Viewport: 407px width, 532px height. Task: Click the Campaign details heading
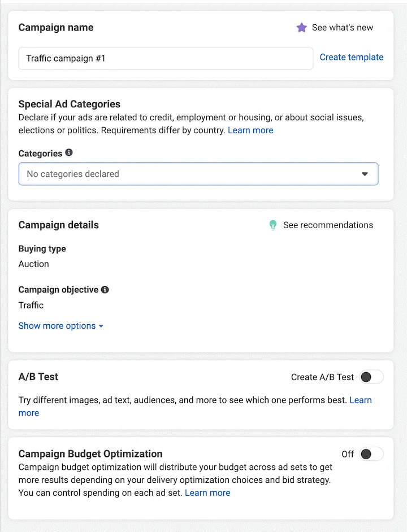pyautogui.click(x=59, y=225)
